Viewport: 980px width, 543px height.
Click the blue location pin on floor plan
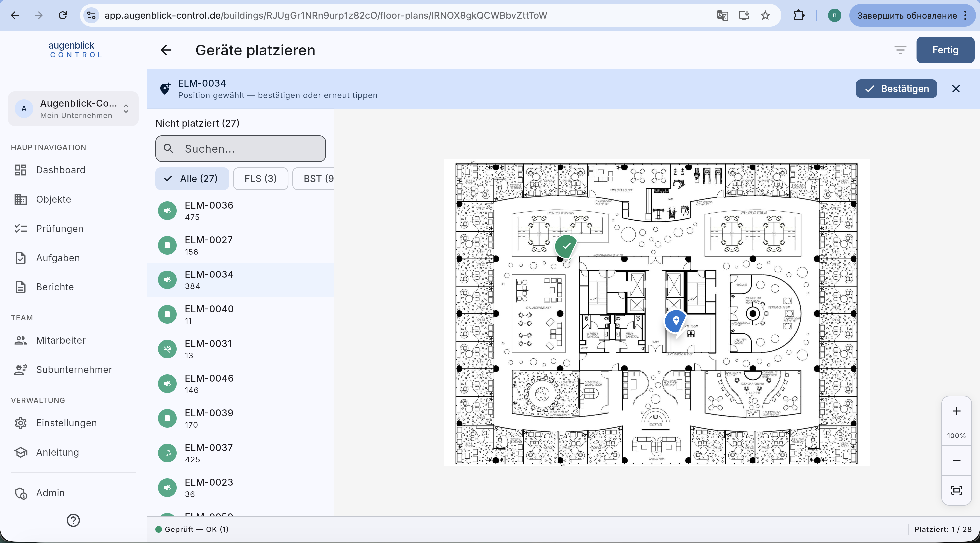pos(676,322)
